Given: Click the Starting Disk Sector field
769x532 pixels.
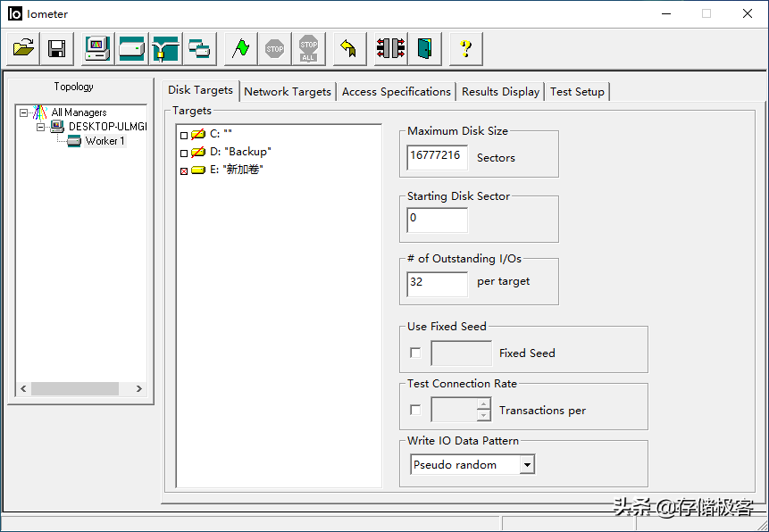Looking at the screenshot, I should coord(437,220).
